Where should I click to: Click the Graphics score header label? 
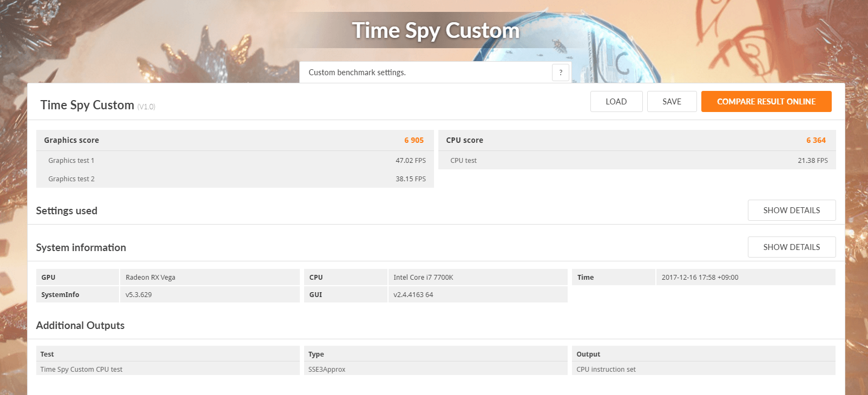coord(71,140)
